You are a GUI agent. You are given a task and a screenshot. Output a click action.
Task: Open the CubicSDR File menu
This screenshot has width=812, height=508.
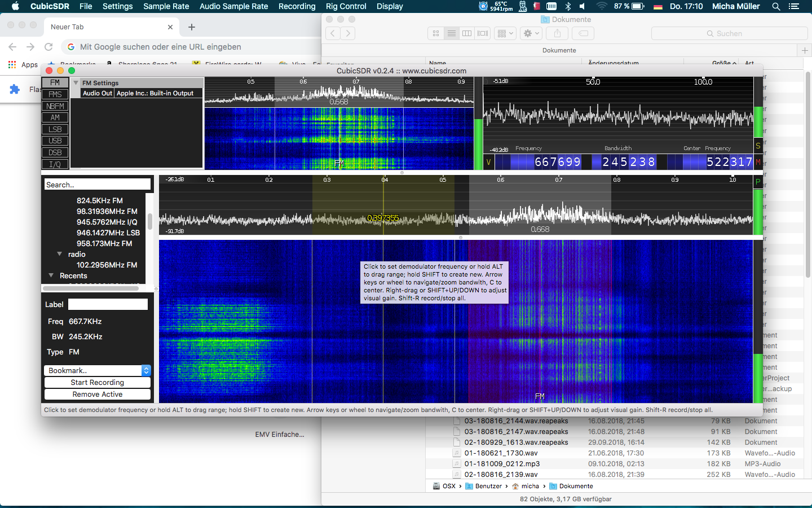pyautogui.click(x=86, y=6)
